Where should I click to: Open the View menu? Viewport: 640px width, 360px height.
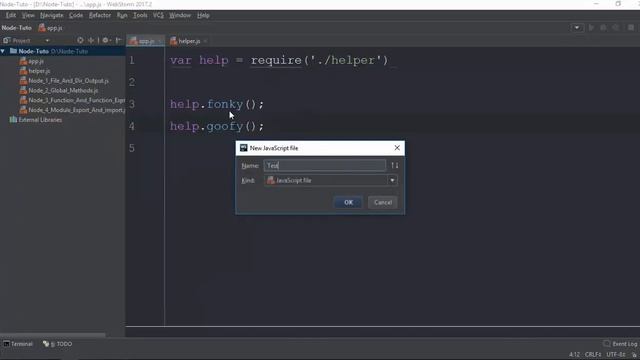click(x=28, y=15)
